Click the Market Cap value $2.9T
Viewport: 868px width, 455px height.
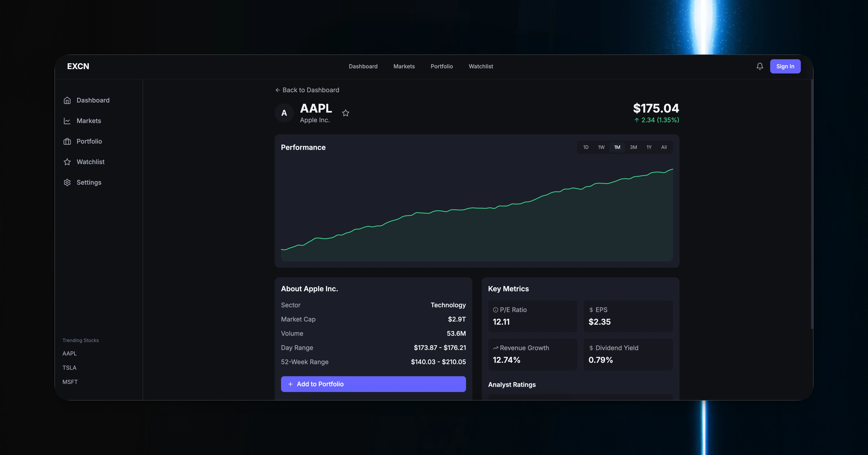coord(457,319)
